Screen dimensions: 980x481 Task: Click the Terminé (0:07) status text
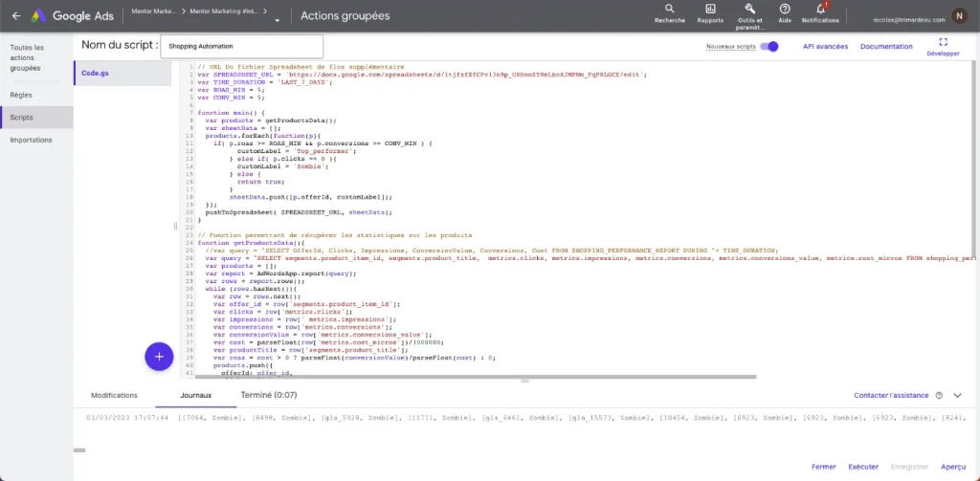pos(269,396)
